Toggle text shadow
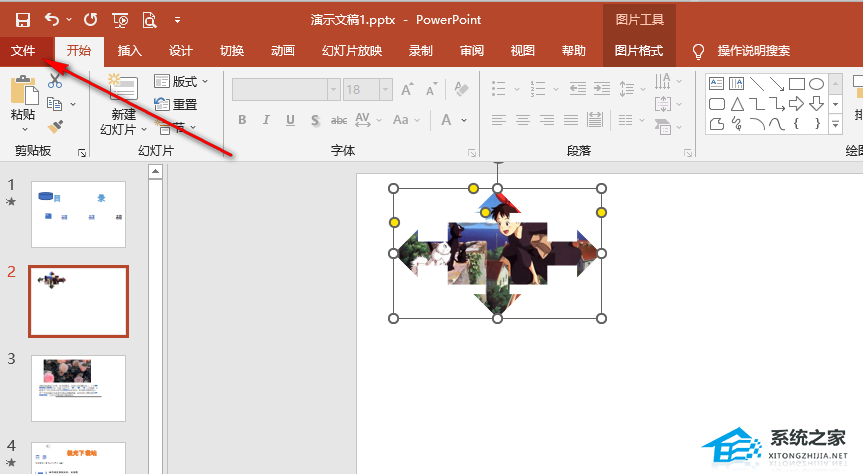 (315, 120)
